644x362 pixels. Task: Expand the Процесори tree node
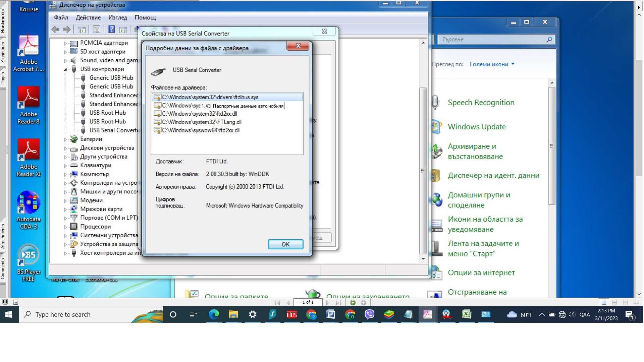[65, 227]
